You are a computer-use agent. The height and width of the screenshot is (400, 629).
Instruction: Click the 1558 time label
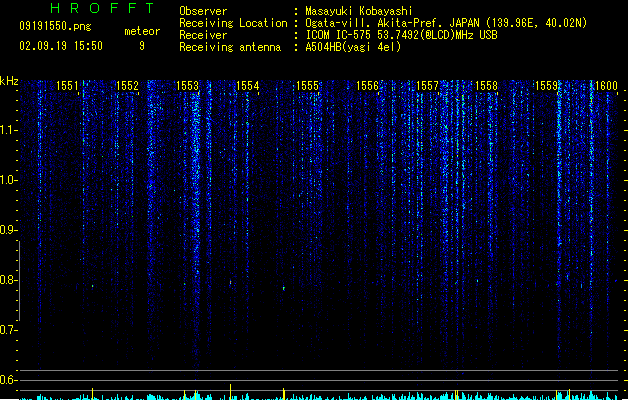[486, 86]
